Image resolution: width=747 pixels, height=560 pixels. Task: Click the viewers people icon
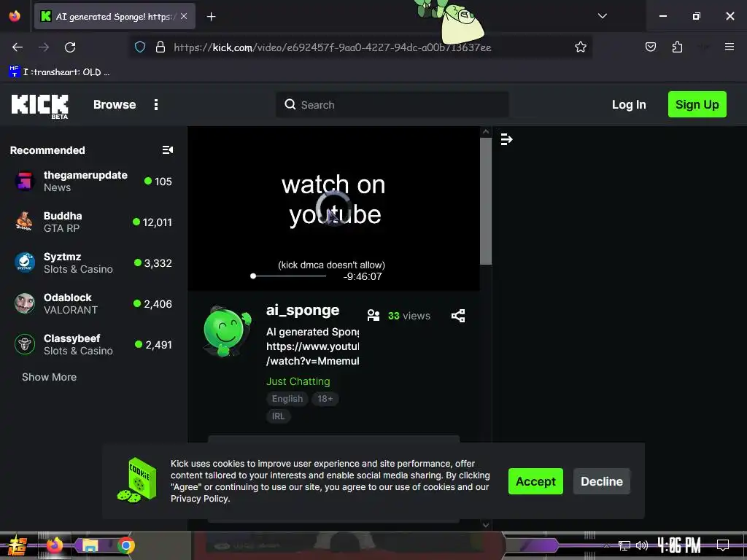(x=373, y=316)
